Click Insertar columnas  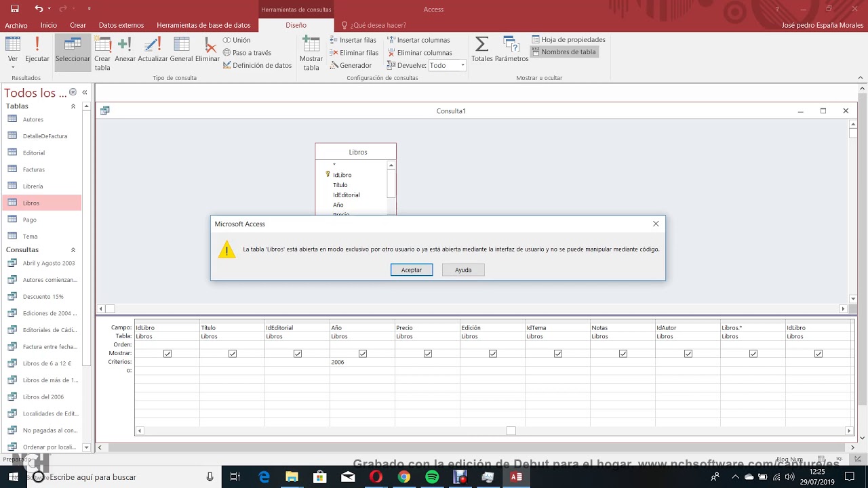[418, 40]
